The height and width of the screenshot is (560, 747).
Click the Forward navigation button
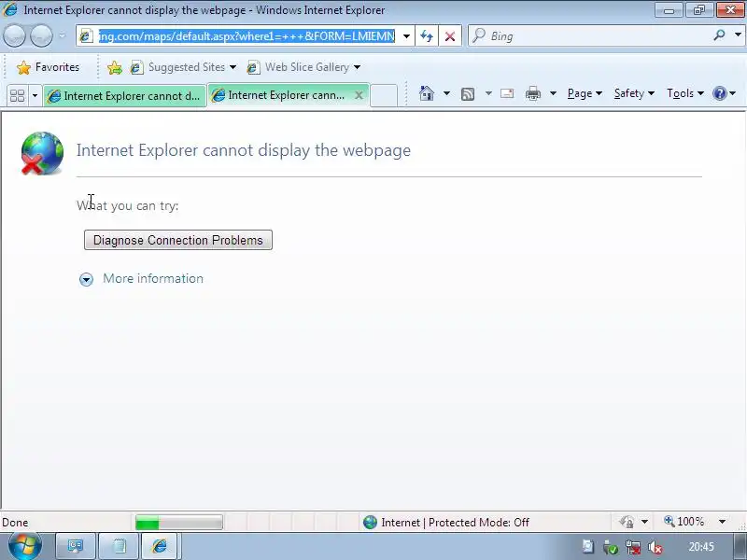click(x=41, y=35)
